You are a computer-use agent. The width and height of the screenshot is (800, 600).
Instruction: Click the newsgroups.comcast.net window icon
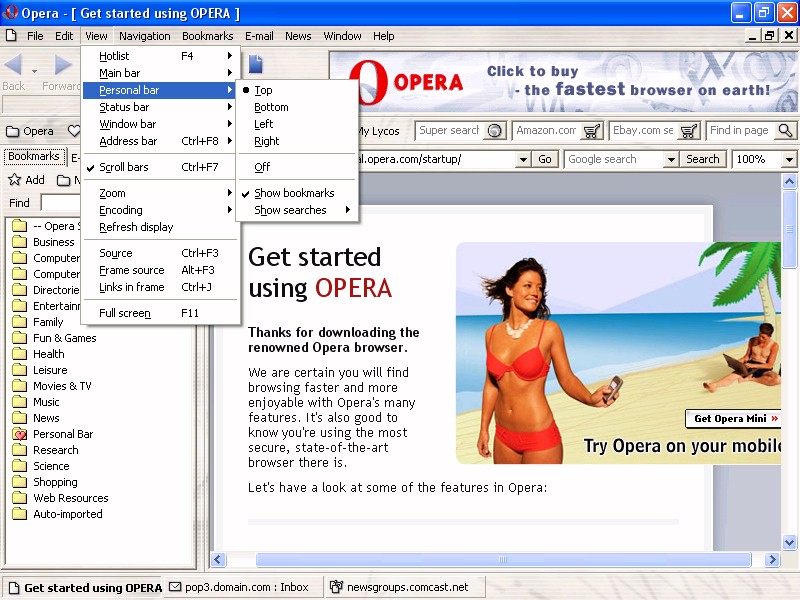pos(336,587)
